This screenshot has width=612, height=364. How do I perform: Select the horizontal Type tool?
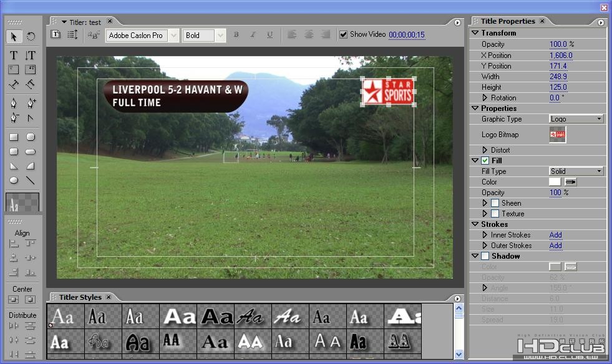pos(14,55)
